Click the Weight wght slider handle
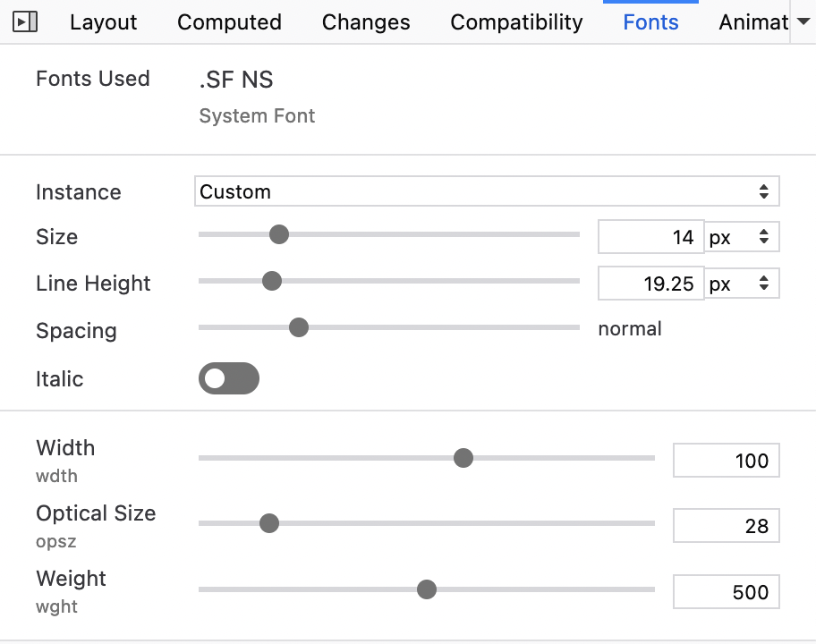Image resolution: width=816 pixels, height=644 pixels. point(427,589)
